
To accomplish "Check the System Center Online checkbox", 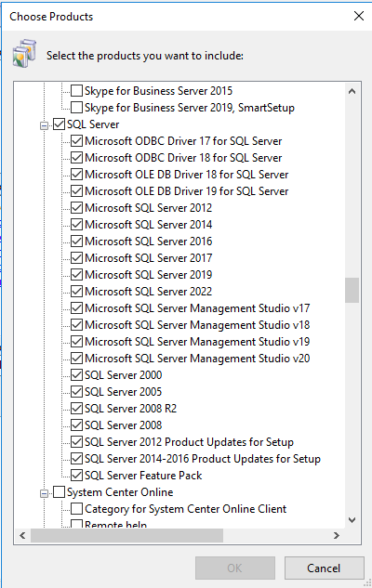I will click(59, 492).
